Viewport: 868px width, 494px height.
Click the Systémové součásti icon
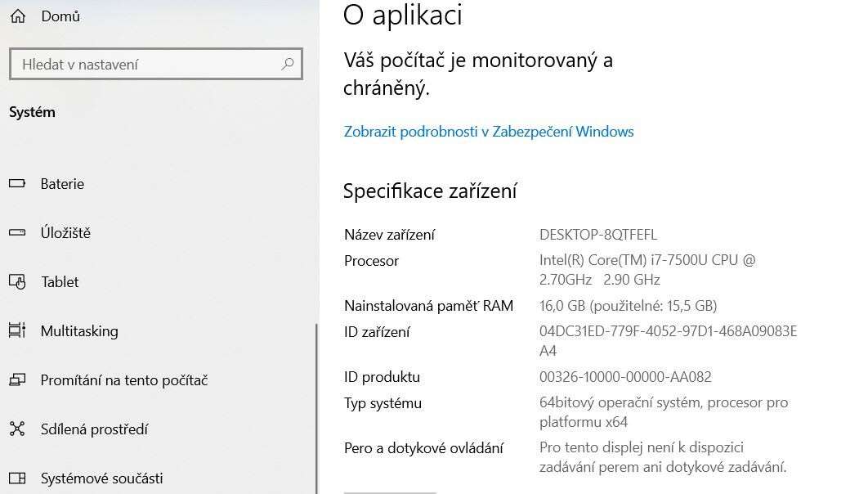tap(17, 478)
